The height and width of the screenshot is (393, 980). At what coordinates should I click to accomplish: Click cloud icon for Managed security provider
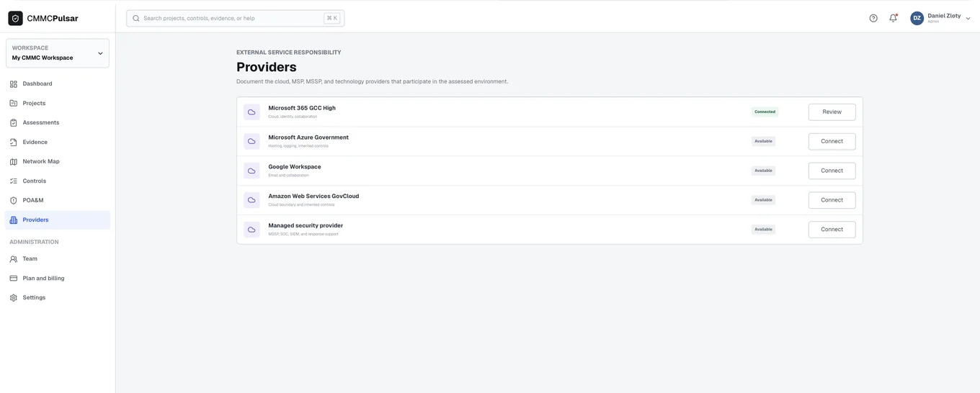click(x=251, y=230)
